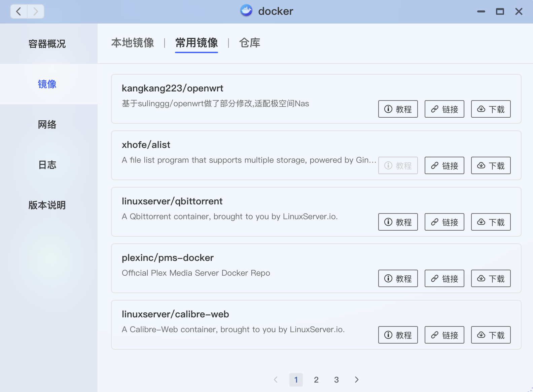Download the kangkang223/openwrt image
Image resolution: width=533 pixels, height=392 pixels.
point(491,109)
